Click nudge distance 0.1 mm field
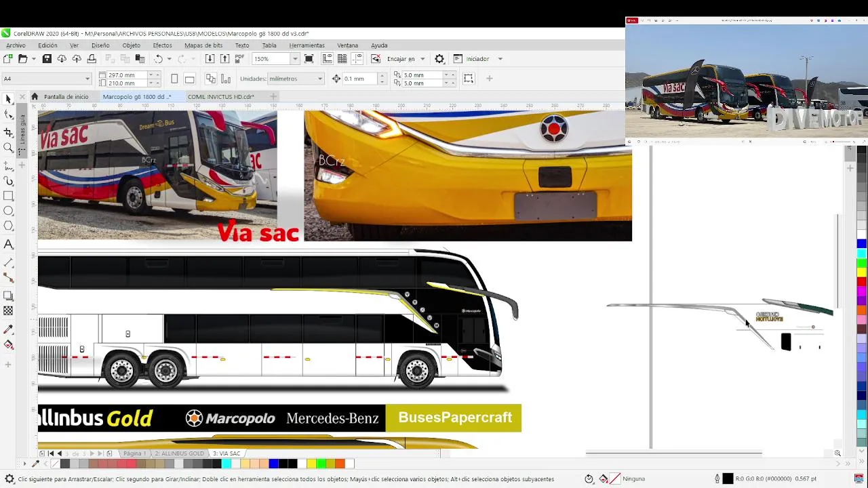The image size is (868, 488). tap(360, 79)
